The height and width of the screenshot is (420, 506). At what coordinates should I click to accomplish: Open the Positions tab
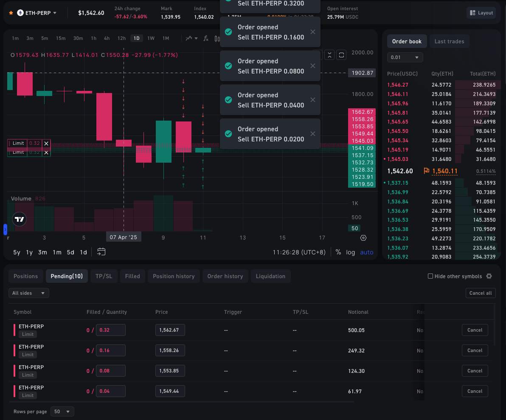(x=26, y=276)
